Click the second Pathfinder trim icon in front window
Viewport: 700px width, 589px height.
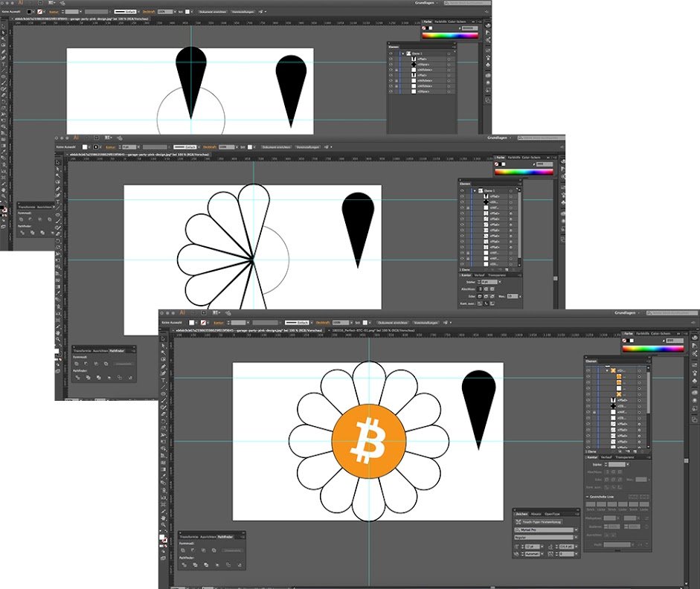point(195,565)
